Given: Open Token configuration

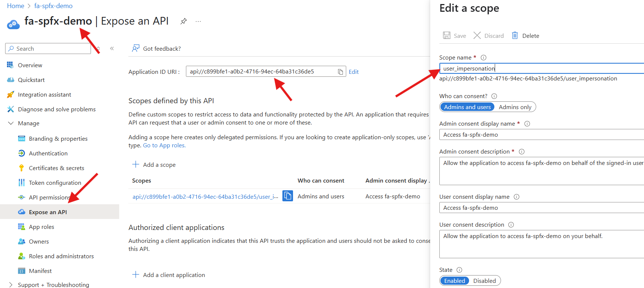Looking at the screenshot, I should [x=55, y=183].
